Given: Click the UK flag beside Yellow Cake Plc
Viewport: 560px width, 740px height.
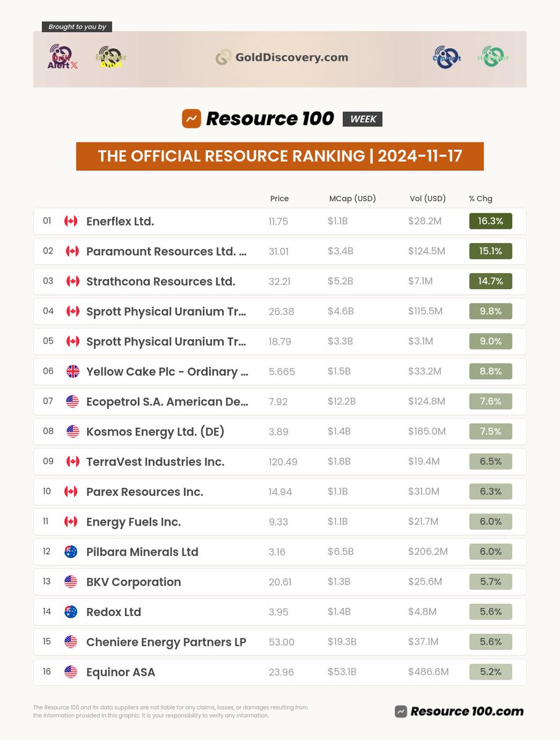Looking at the screenshot, I should (73, 371).
